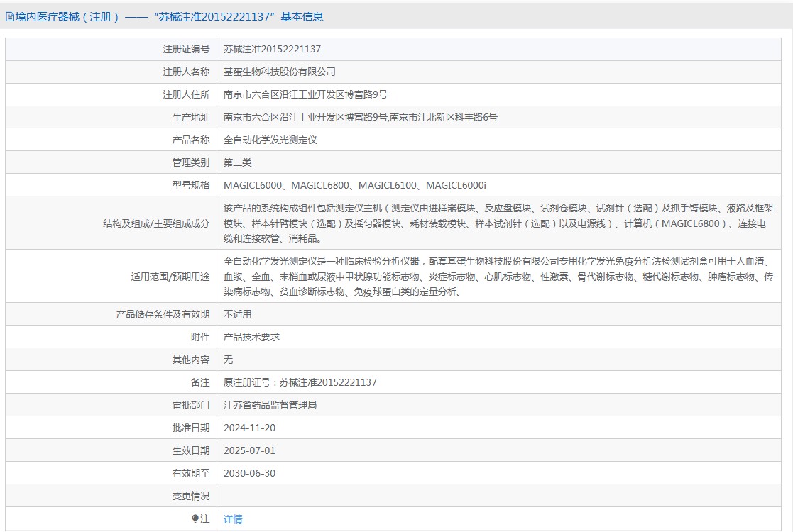Image resolution: width=793 pixels, height=532 pixels.
Task: Select the approval date 2024-11-20
Action: pos(249,428)
